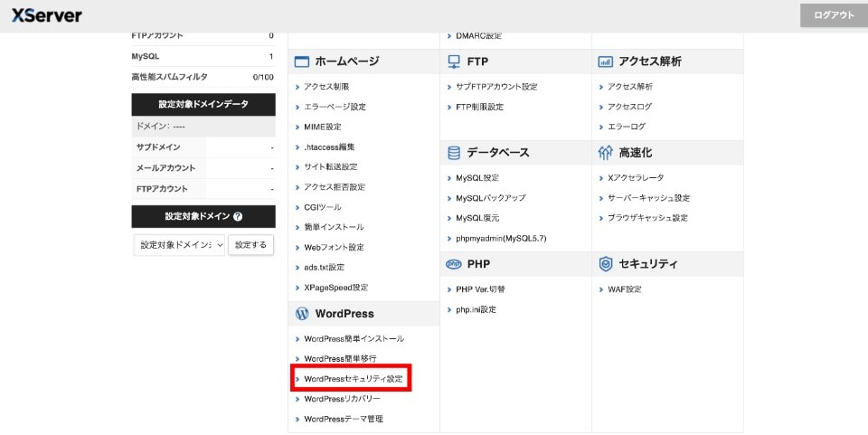
Task: Click the メールアカウント row label
Action: click(x=165, y=168)
